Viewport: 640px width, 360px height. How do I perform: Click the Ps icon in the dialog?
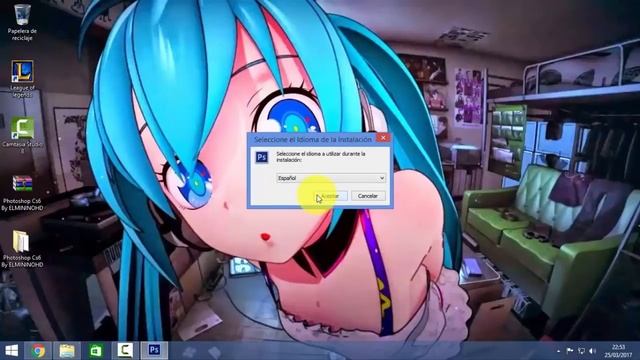click(x=262, y=157)
